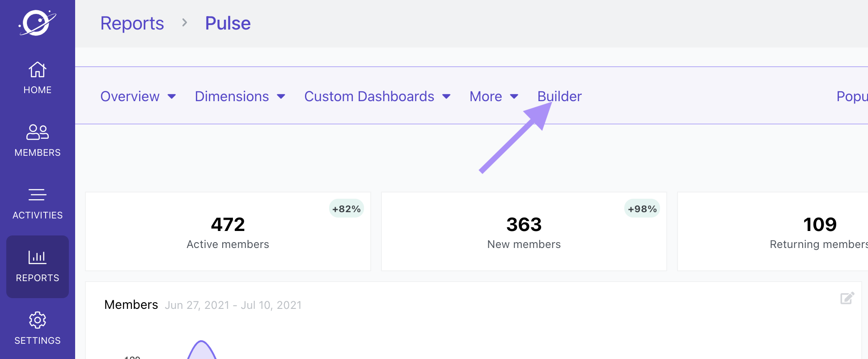The width and height of the screenshot is (868, 359).
Task: Select the Custom Dashboards menu label
Action: pos(369,96)
